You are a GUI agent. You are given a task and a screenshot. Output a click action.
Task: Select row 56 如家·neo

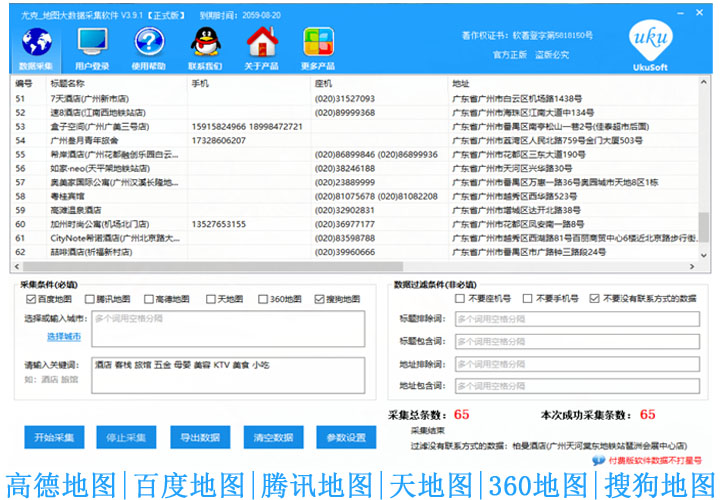click(354, 169)
